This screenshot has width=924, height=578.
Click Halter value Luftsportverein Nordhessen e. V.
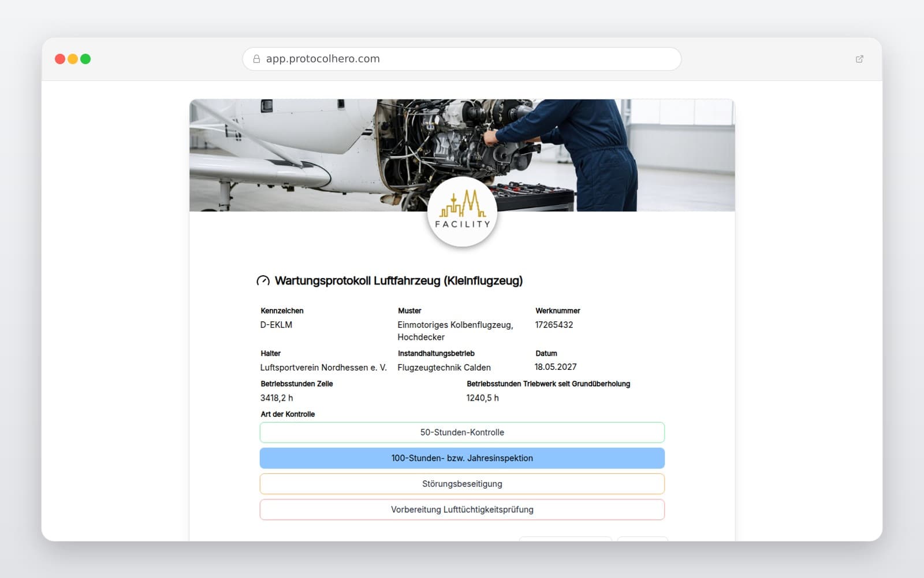tap(323, 368)
